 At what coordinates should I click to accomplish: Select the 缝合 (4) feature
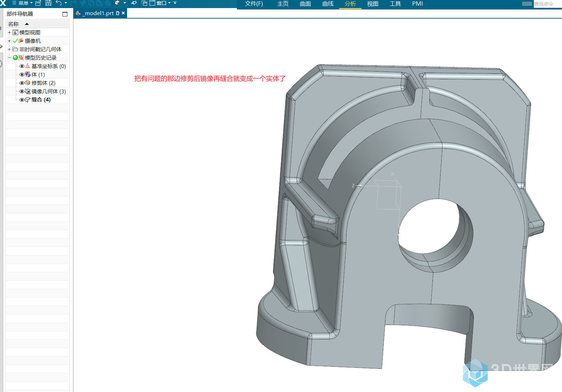(41, 100)
